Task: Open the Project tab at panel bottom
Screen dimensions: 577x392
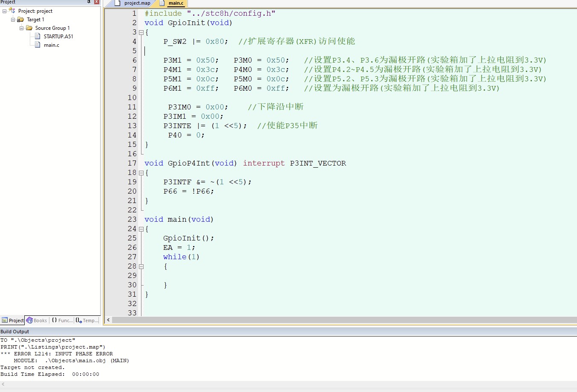Action: (x=12, y=320)
